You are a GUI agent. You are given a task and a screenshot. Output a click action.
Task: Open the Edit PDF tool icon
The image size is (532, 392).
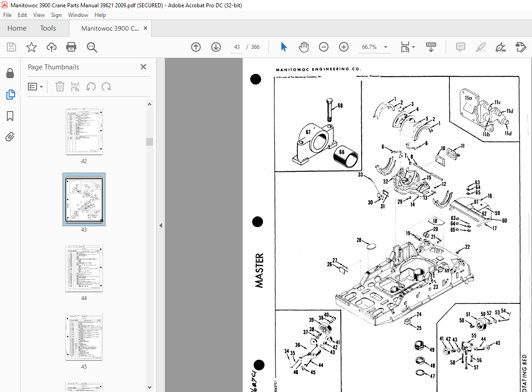(x=521, y=47)
